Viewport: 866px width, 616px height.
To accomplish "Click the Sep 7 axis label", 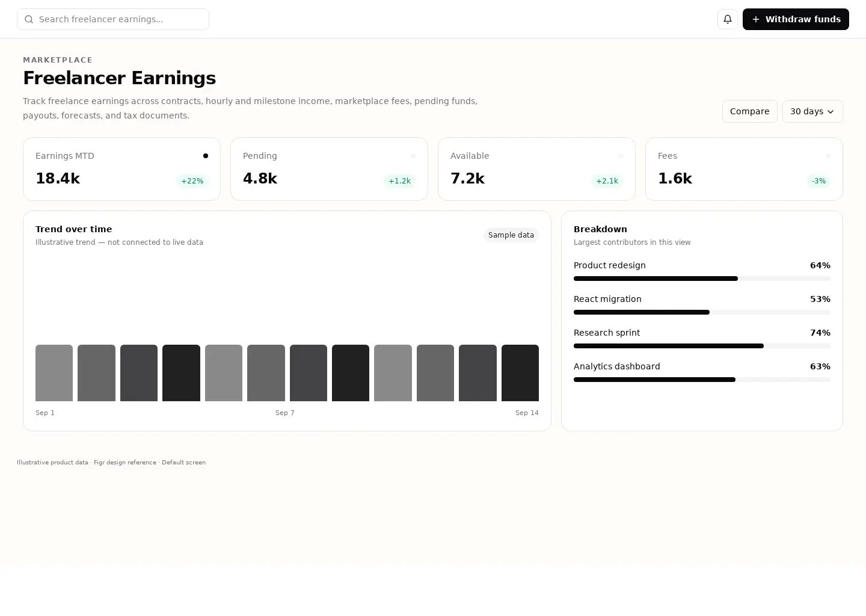I will (285, 413).
